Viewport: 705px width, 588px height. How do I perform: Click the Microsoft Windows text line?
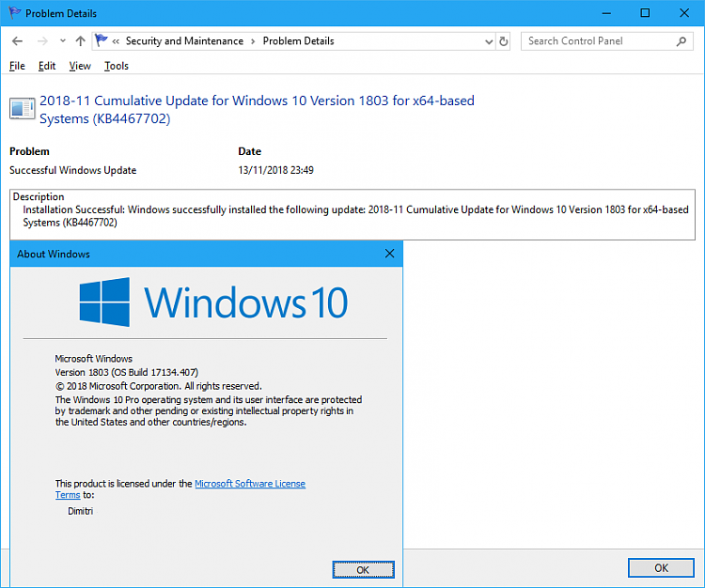tap(93, 359)
